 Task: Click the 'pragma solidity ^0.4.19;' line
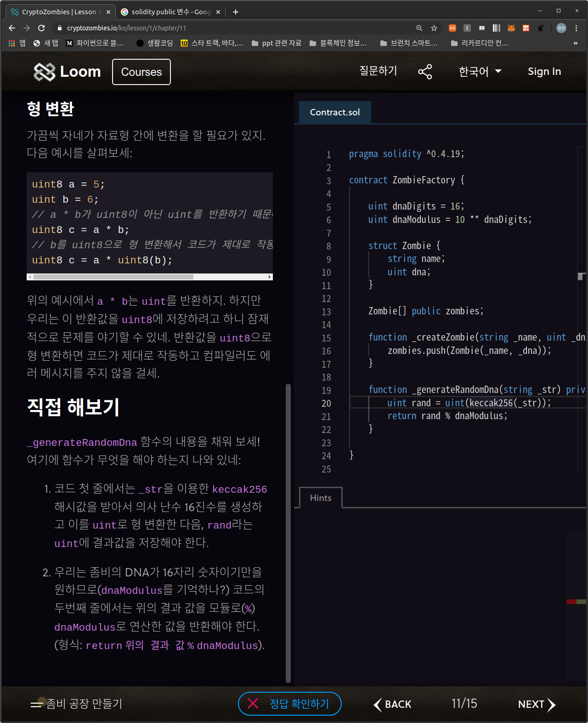coord(407,154)
